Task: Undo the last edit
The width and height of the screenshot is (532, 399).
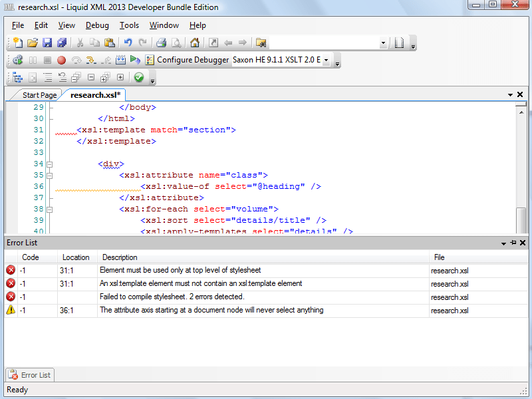Action: (x=128, y=43)
